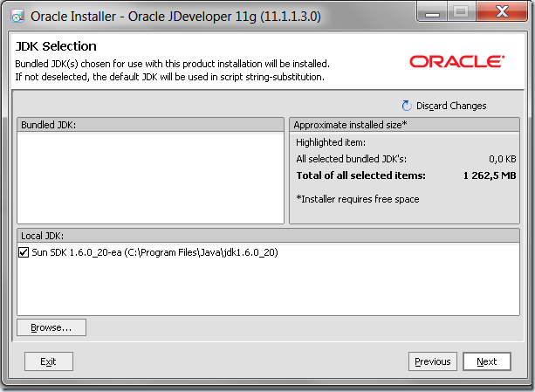Click the Highlighted item: label
The width and height of the screenshot is (535, 392).
(331, 142)
